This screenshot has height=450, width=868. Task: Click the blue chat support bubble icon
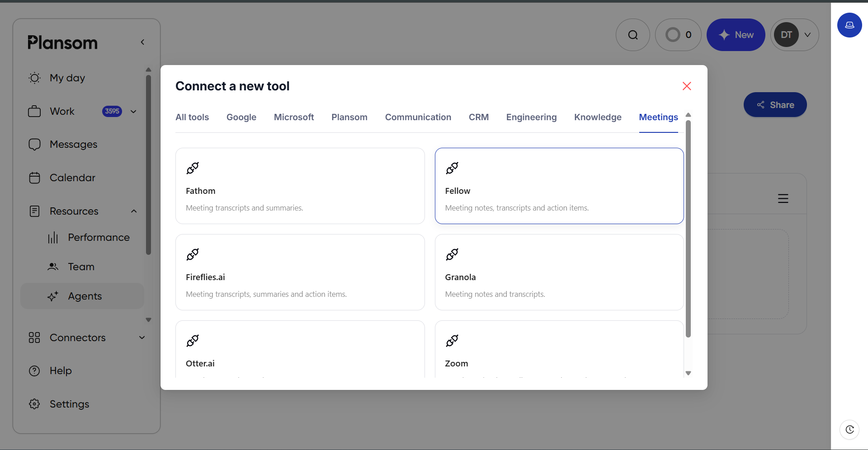point(849,25)
